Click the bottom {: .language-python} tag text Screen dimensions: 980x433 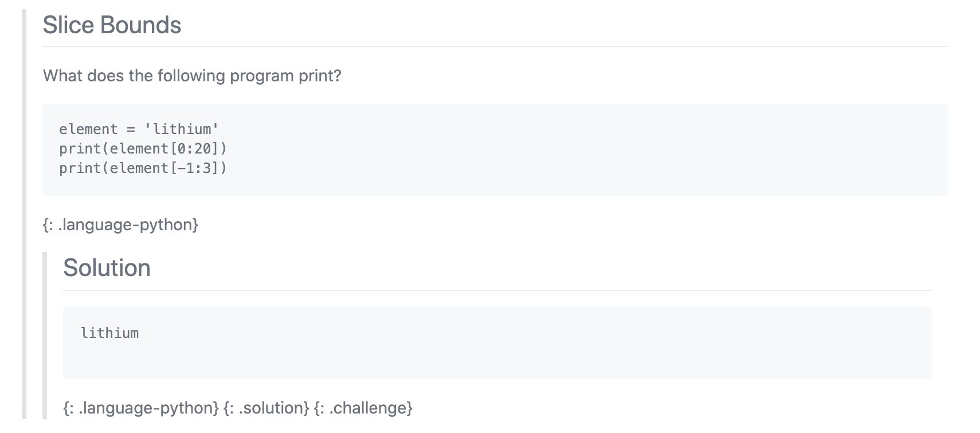(x=141, y=408)
